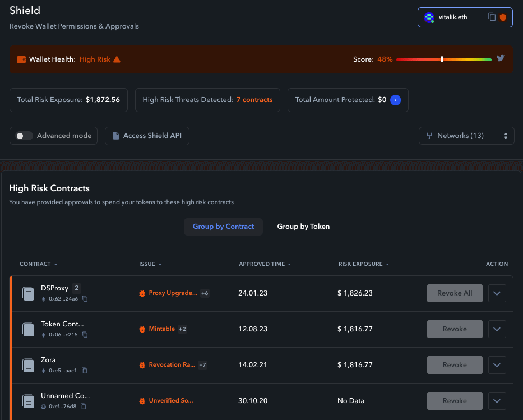Expand the Zora row details chevron
This screenshot has height=420, width=523.
pyautogui.click(x=497, y=365)
